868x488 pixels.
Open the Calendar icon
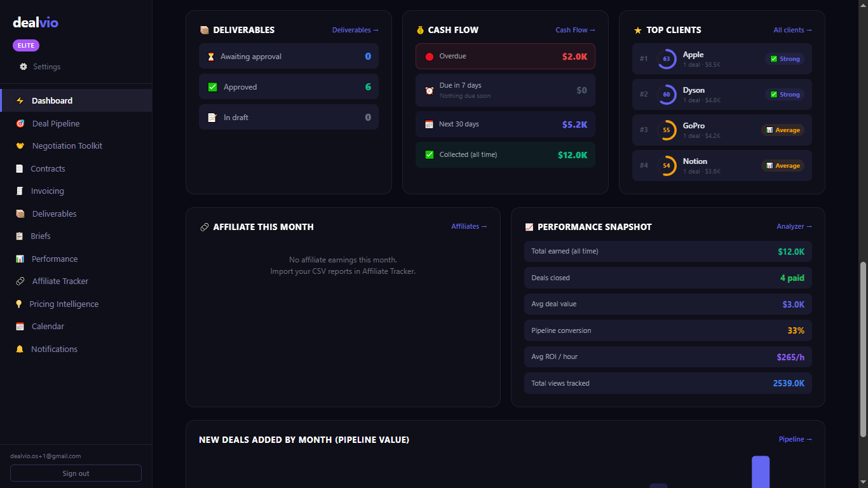pyautogui.click(x=18, y=326)
